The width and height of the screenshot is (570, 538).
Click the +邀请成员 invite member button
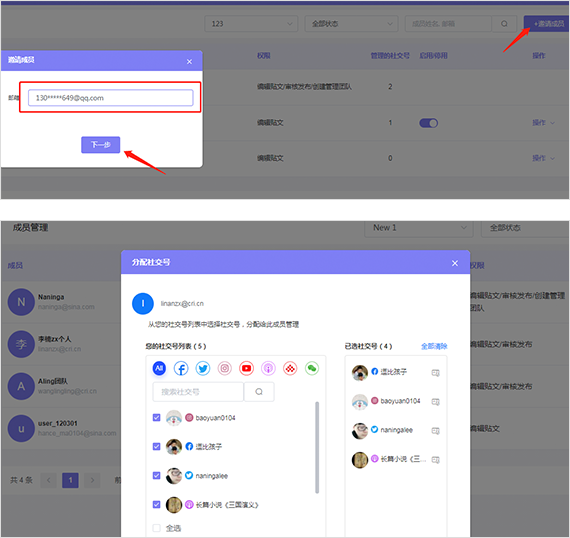point(547,24)
